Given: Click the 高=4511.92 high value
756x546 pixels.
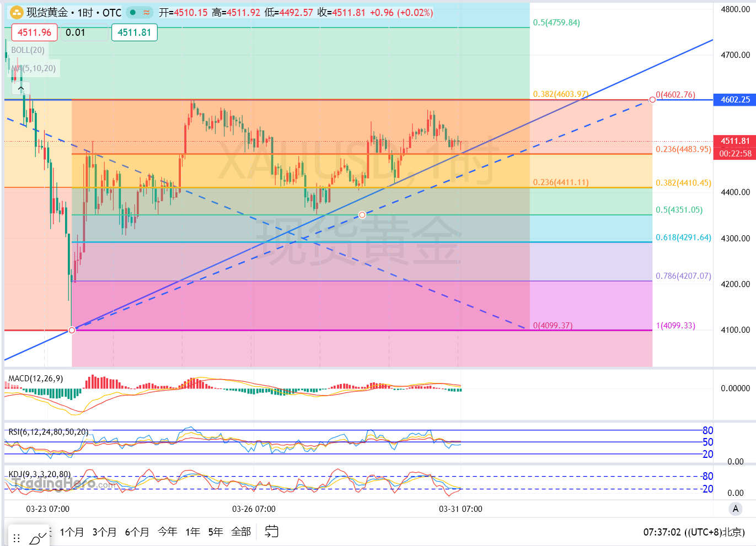Looking at the screenshot, I should 236,12.
